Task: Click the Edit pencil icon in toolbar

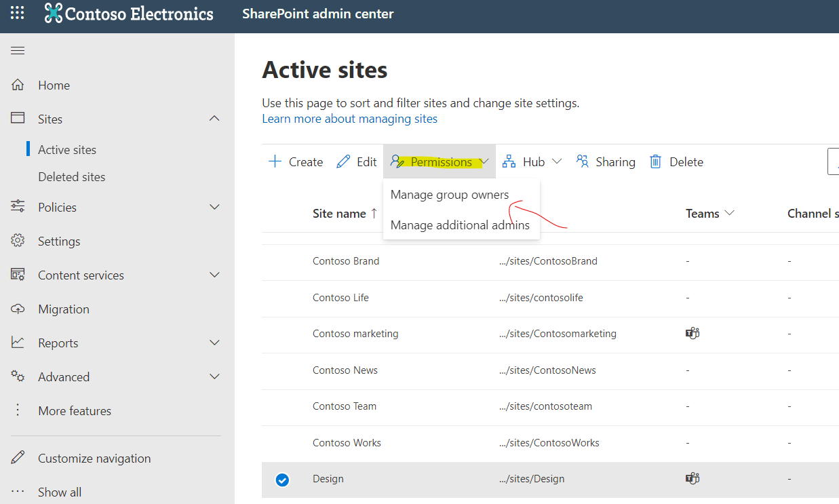Action: (x=343, y=161)
